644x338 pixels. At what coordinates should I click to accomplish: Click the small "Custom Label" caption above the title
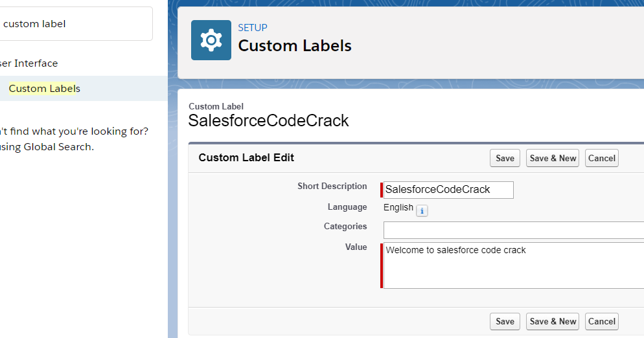pyautogui.click(x=216, y=106)
